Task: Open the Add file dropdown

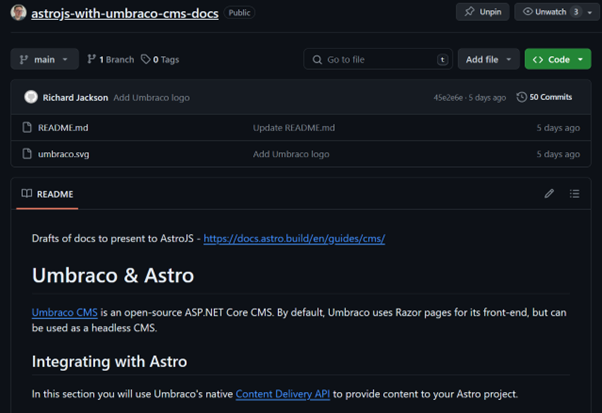Action: pos(488,59)
